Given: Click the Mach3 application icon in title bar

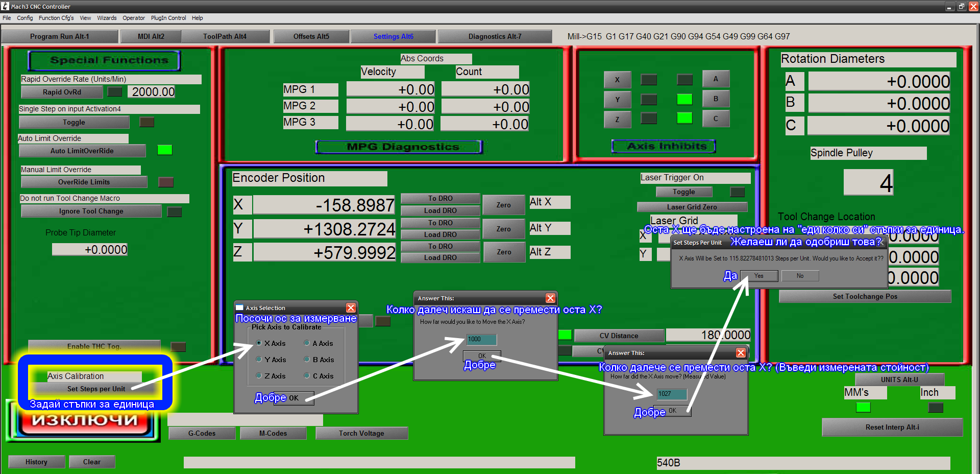Looking at the screenshot, I should click(x=5, y=6).
